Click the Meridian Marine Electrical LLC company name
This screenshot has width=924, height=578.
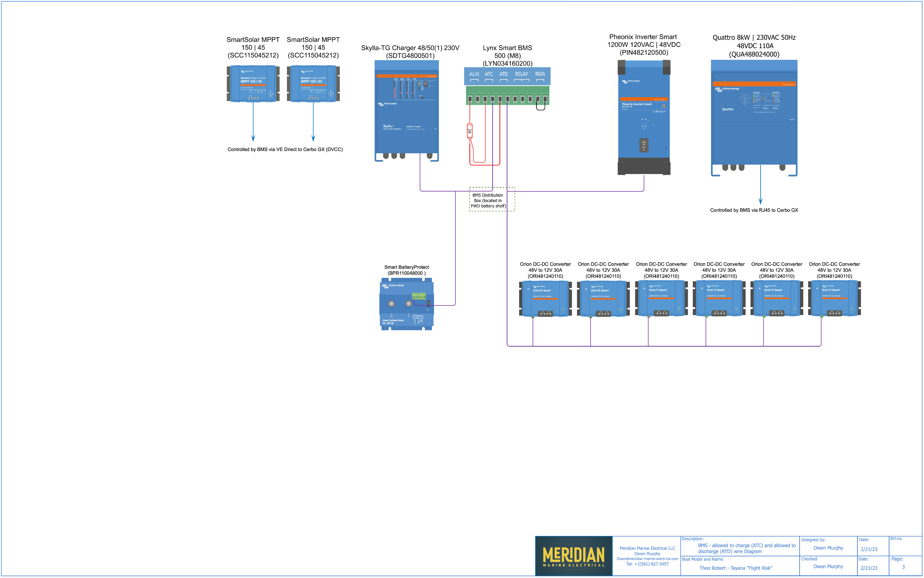pos(647,548)
